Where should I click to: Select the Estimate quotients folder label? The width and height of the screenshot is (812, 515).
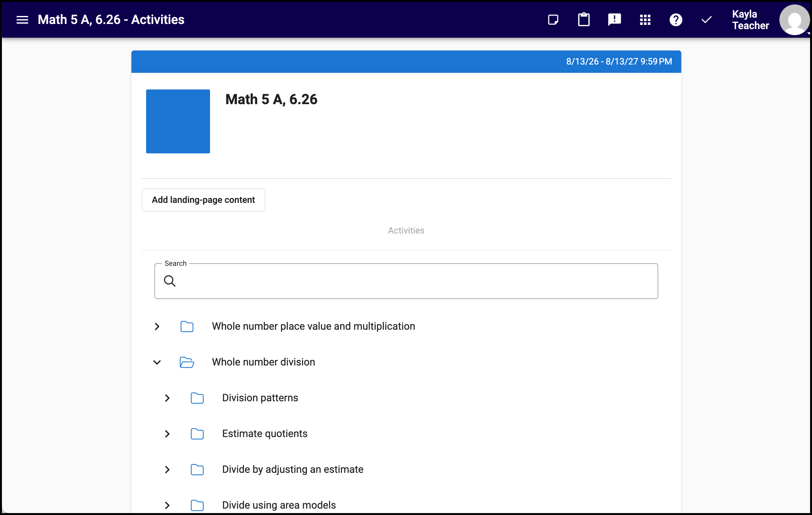pyautogui.click(x=265, y=434)
